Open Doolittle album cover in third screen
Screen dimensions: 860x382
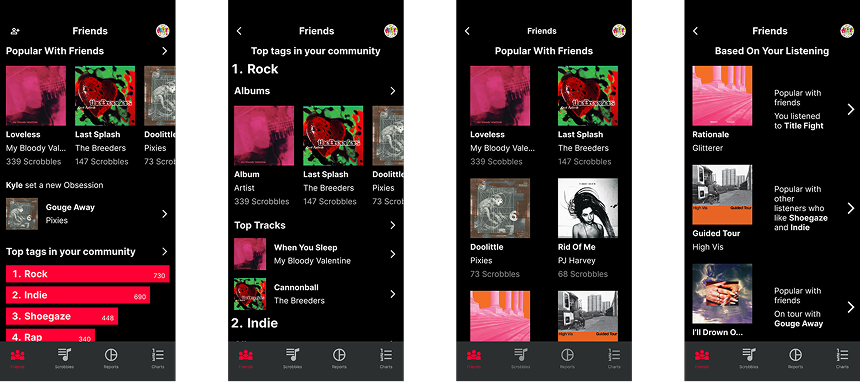point(500,208)
